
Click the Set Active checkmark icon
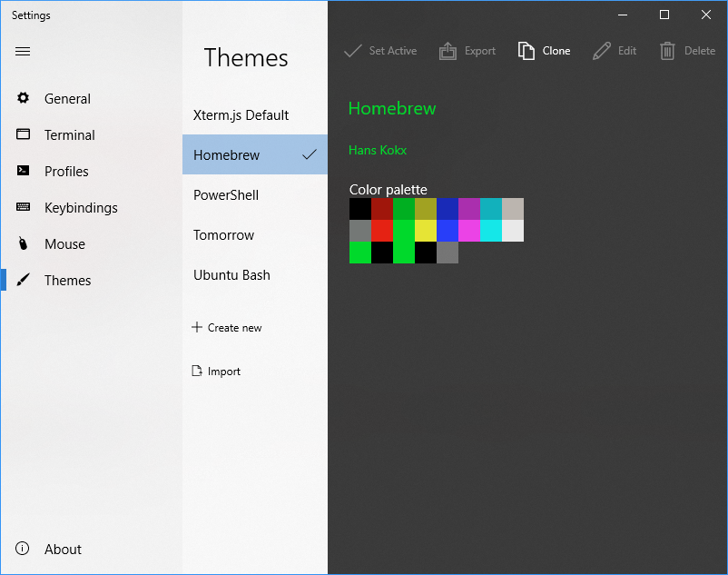(x=353, y=51)
